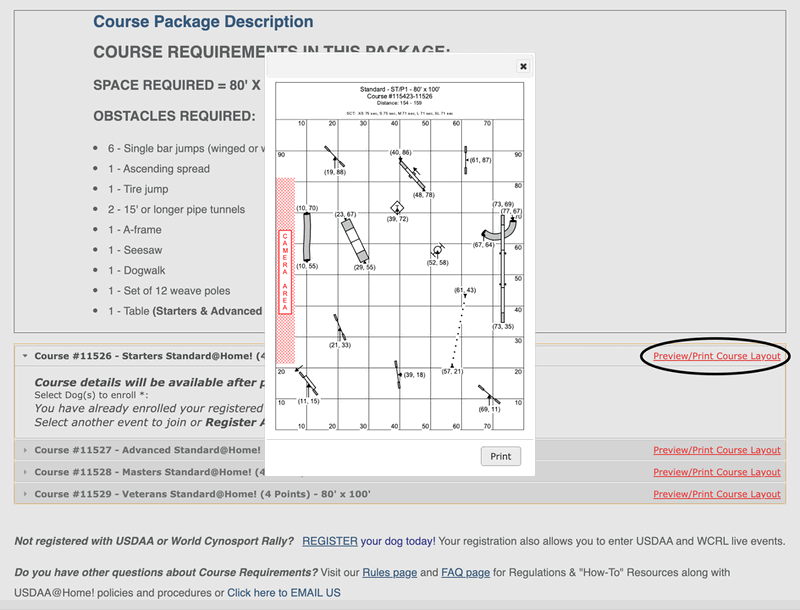
Task: Click the dotted weave poles line
Action: pos(458,330)
